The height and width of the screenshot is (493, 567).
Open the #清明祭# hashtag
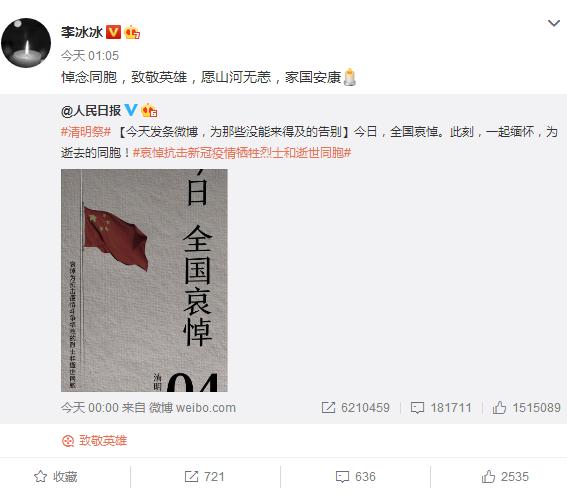coord(86,132)
